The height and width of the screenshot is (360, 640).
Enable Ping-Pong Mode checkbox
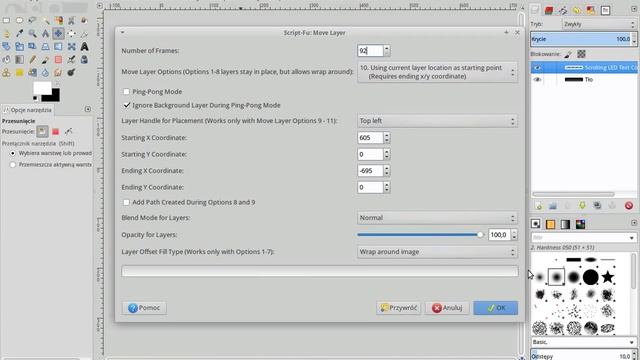[126, 91]
